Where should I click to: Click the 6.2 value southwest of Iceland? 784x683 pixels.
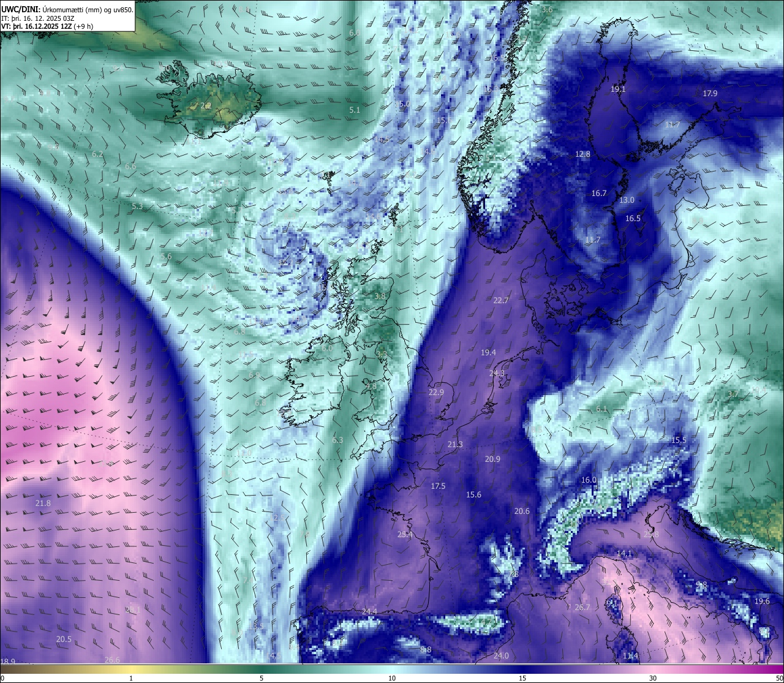click(x=97, y=154)
